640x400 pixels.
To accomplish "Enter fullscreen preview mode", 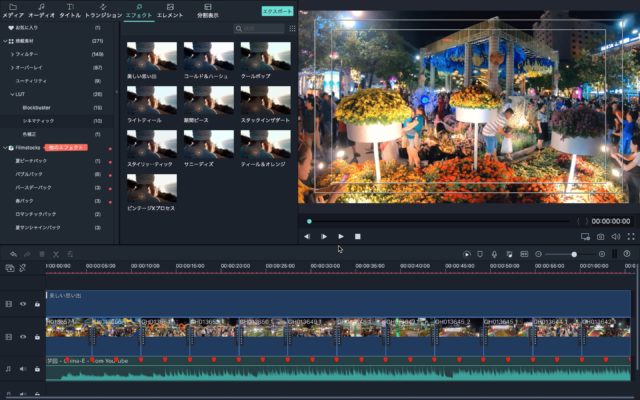I will [631, 237].
